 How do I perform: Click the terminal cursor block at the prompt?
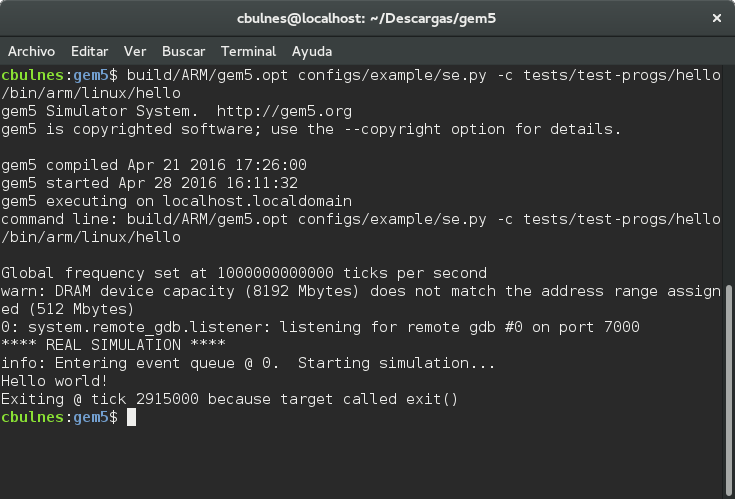tap(131, 417)
